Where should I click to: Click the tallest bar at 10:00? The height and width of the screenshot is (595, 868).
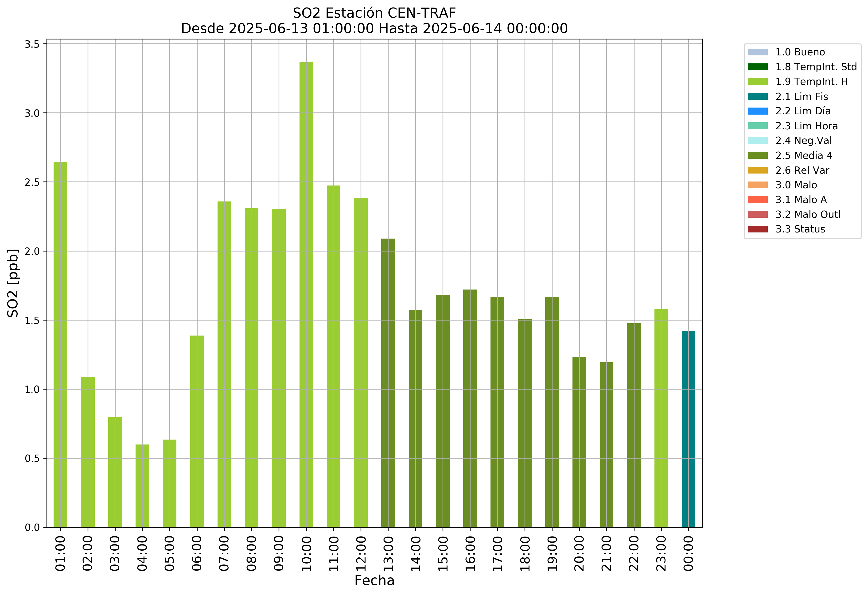[306, 295]
